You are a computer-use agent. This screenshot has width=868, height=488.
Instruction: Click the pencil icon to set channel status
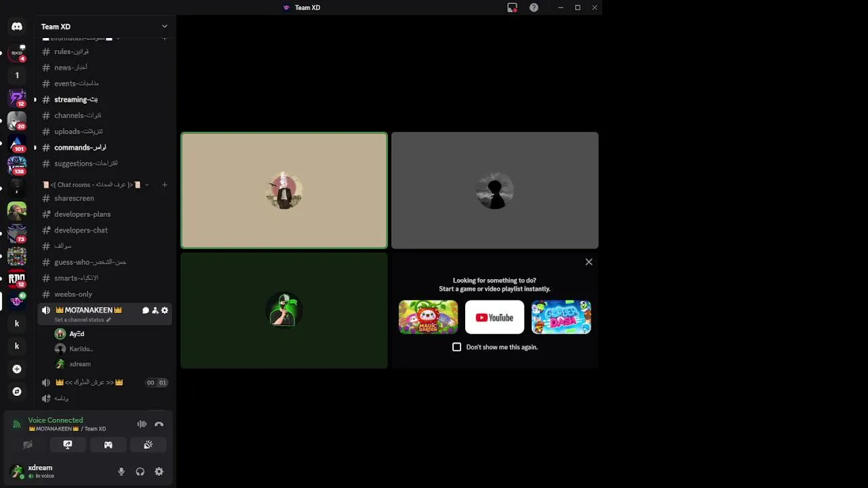click(108, 320)
